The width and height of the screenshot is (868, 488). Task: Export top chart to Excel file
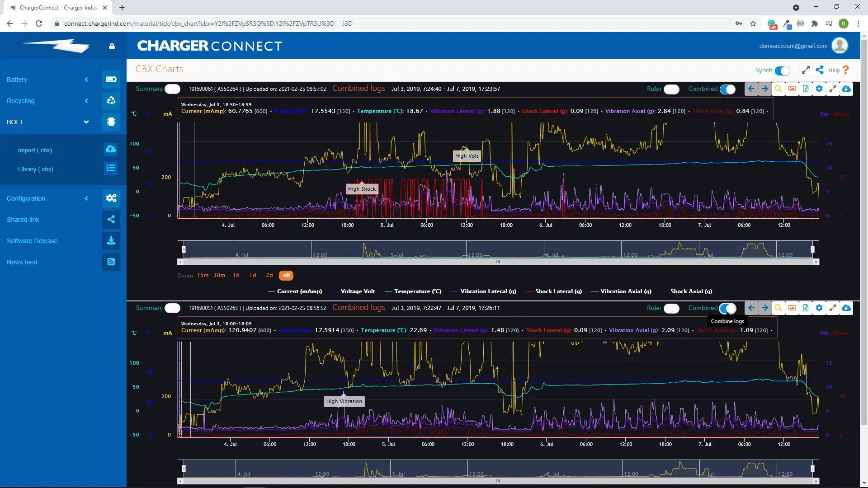point(806,89)
